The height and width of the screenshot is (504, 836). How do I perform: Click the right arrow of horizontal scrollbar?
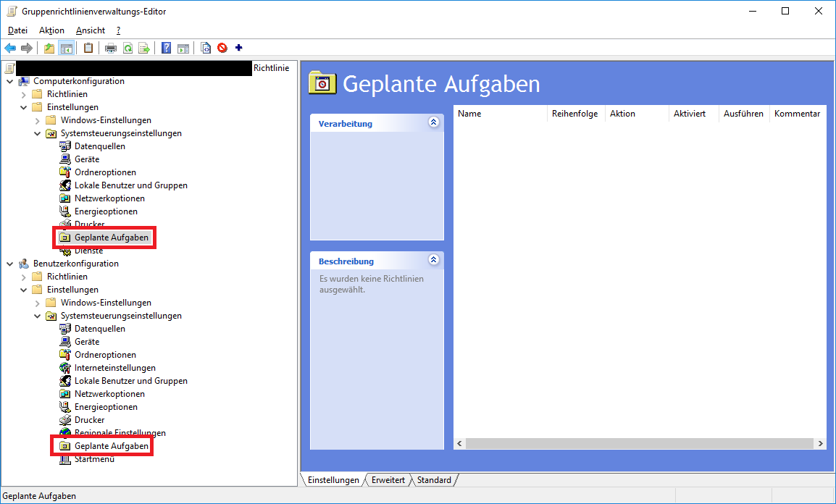pyautogui.click(x=820, y=443)
